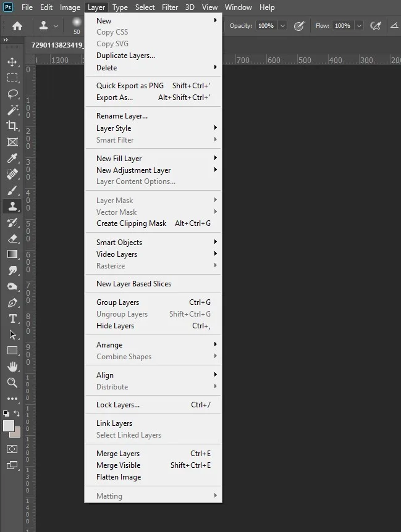Toggle pressure for opacity button
Viewport: 401px width, 532px height.
(x=299, y=26)
